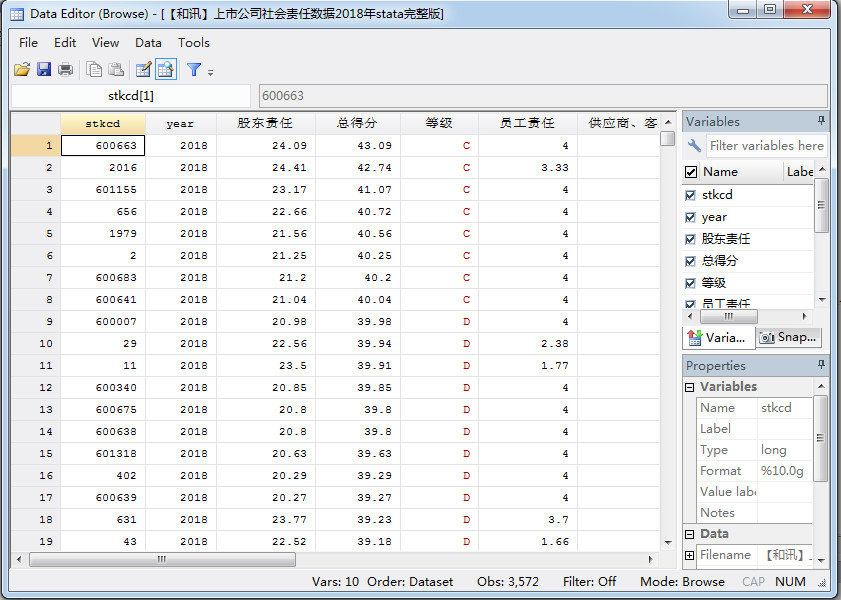Pin the Variables panel
Image resolution: width=841 pixels, height=600 pixels.
point(821,121)
